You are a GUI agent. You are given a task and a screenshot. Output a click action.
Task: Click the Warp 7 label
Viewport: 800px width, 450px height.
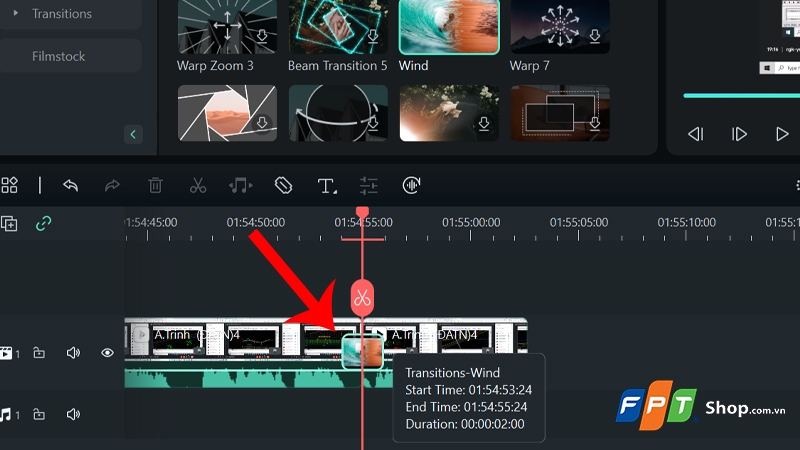tap(529, 66)
